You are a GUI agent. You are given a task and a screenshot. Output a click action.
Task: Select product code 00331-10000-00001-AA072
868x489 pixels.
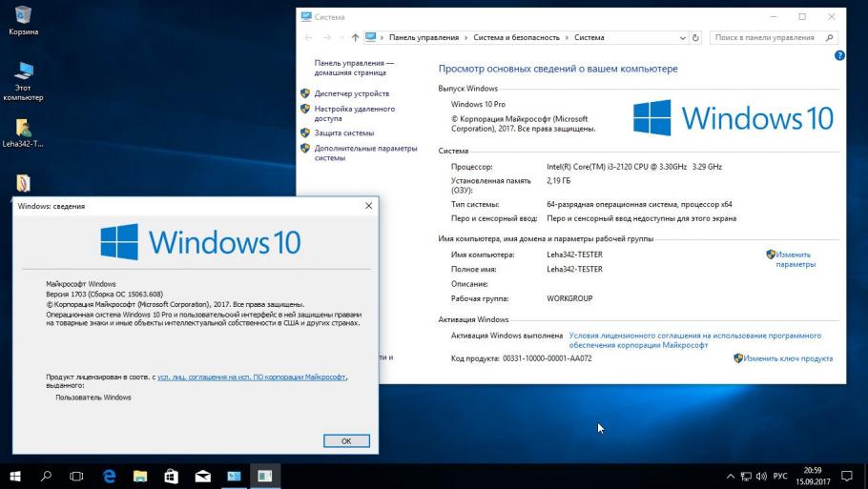[547, 358]
